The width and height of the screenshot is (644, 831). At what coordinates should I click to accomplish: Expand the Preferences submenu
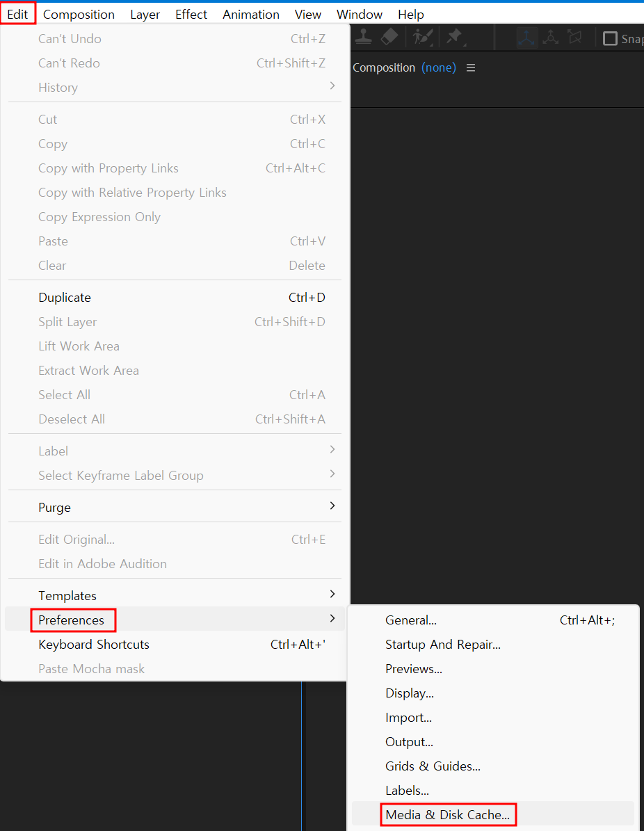[x=175, y=620]
